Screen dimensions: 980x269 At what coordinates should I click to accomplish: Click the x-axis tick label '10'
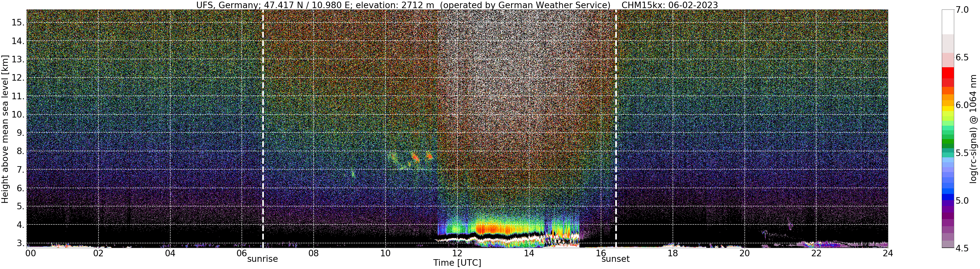[385, 253]
